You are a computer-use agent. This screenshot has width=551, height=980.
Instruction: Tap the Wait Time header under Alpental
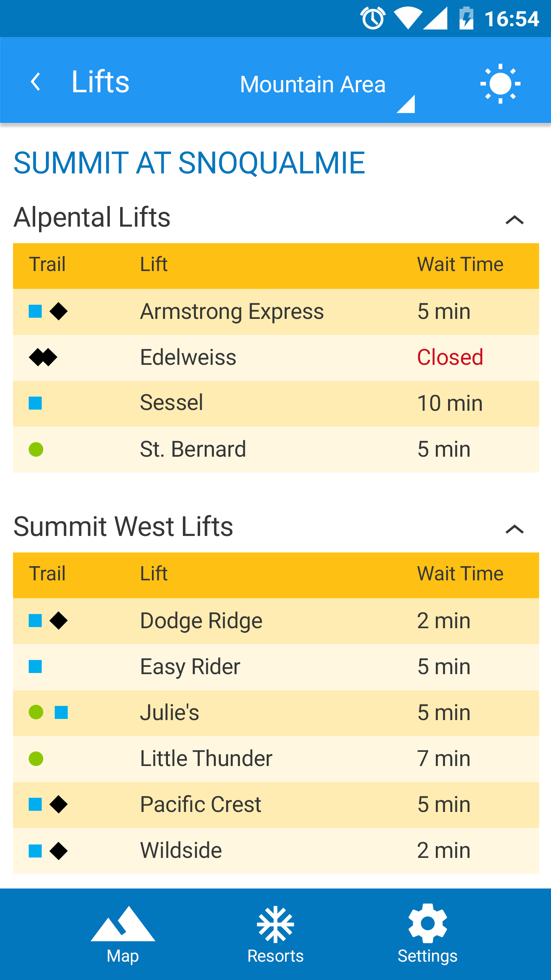coord(460,265)
